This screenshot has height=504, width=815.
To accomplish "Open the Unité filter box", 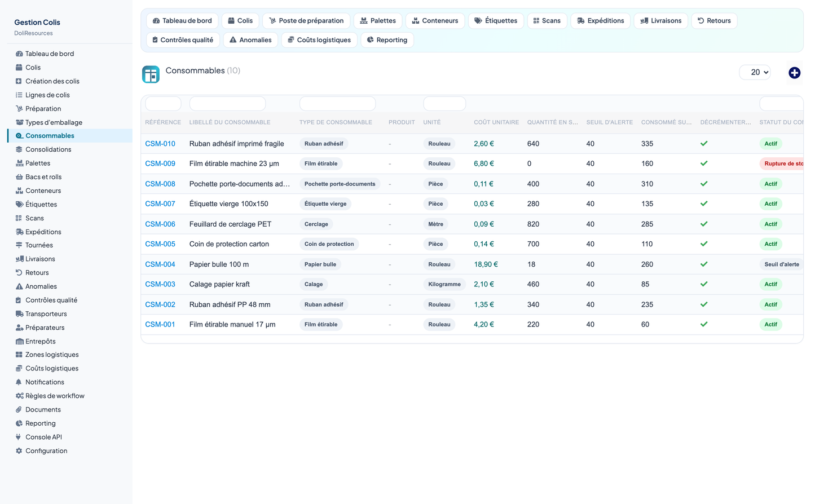I will [444, 104].
